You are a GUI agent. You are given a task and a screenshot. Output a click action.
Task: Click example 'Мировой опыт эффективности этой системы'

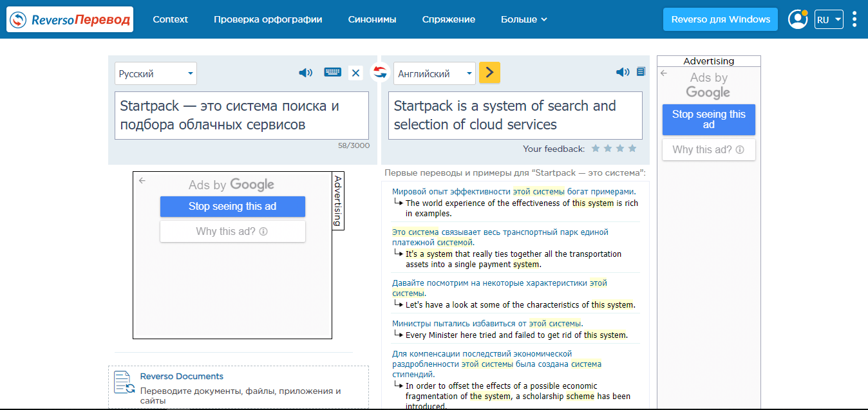point(514,191)
